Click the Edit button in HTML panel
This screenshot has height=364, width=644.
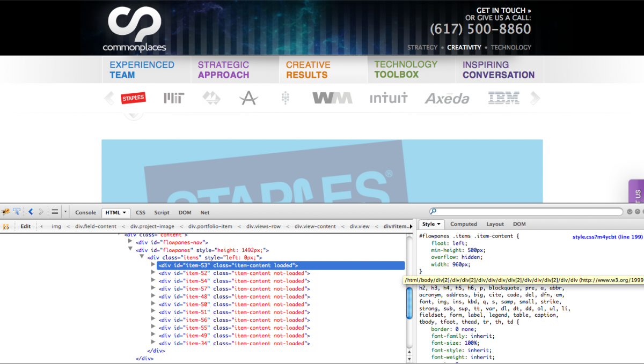(x=26, y=226)
